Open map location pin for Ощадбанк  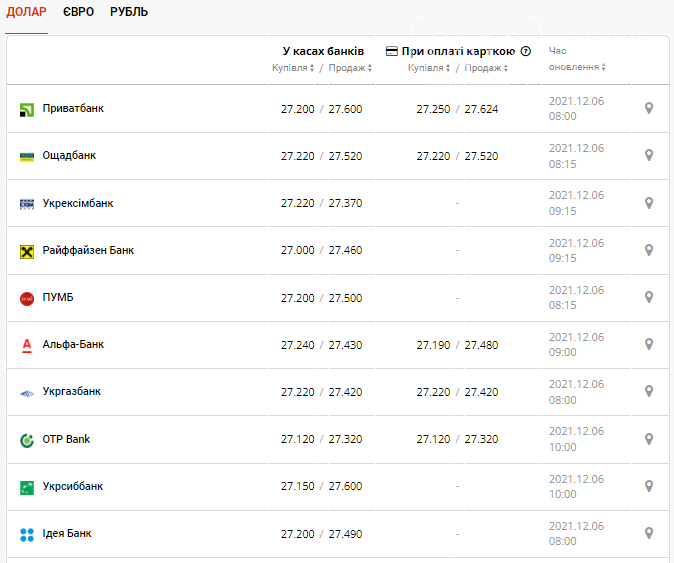(x=649, y=155)
